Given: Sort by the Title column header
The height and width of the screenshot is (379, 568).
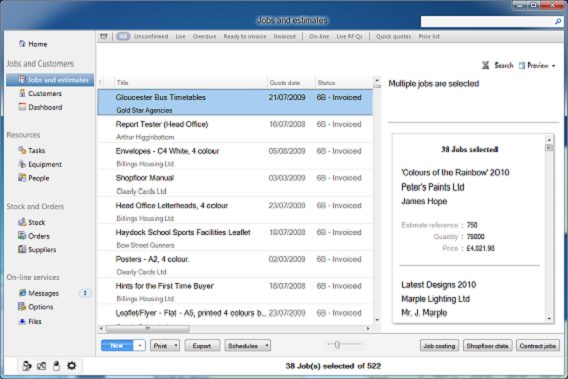Looking at the screenshot, I should click(191, 83).
